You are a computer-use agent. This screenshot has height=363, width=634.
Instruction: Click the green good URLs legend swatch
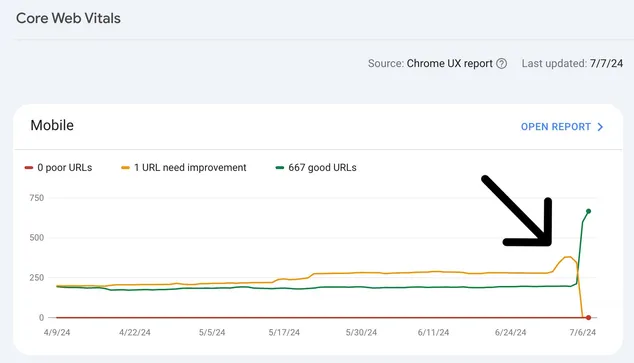click(x=280, y=168)
